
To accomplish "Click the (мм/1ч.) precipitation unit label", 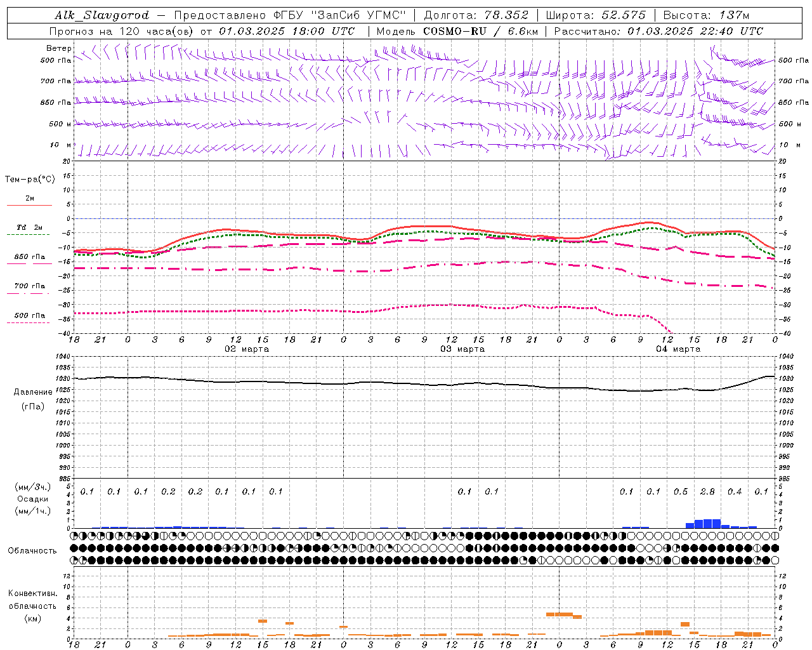I will (33, 511).
